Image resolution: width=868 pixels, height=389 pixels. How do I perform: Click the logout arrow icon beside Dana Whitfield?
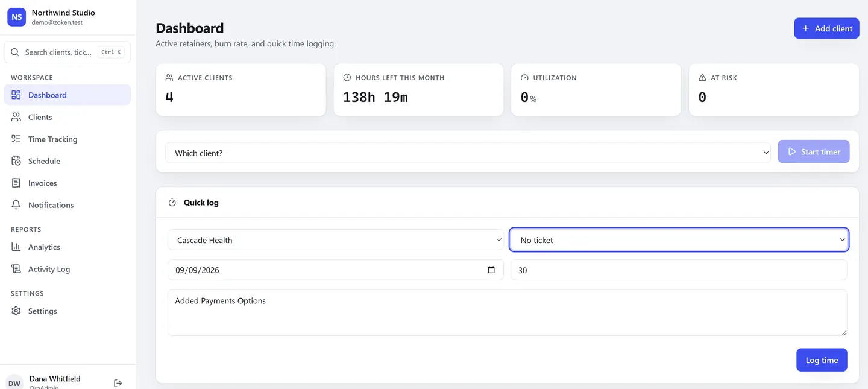[x=118, y=383]
